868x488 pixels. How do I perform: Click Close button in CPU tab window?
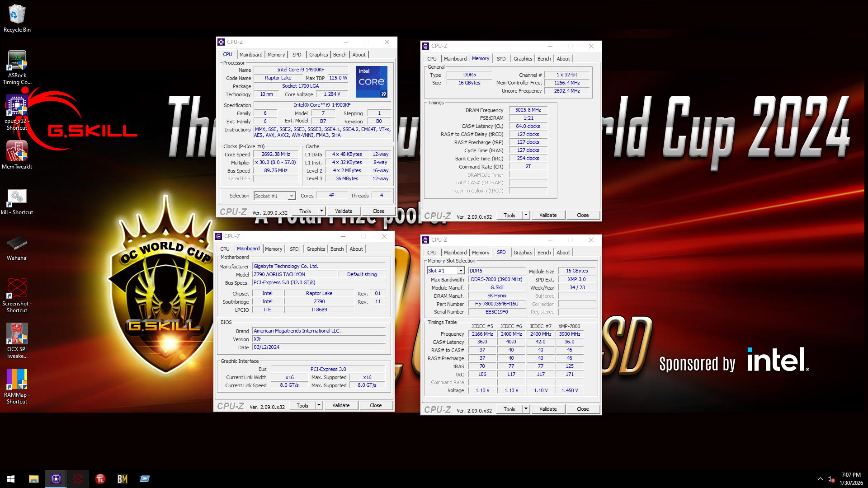(378, 211)
